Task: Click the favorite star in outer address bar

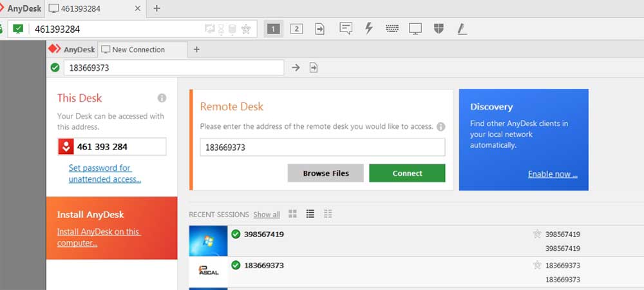Action: [246, 29]
